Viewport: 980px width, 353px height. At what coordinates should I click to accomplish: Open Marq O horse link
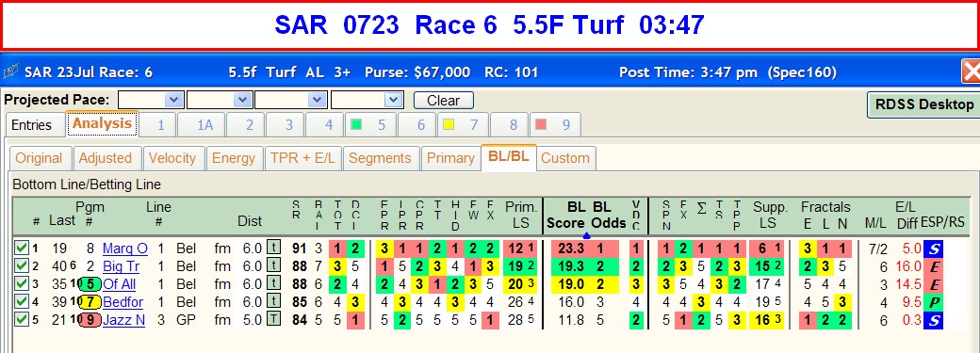pos(125,249)
